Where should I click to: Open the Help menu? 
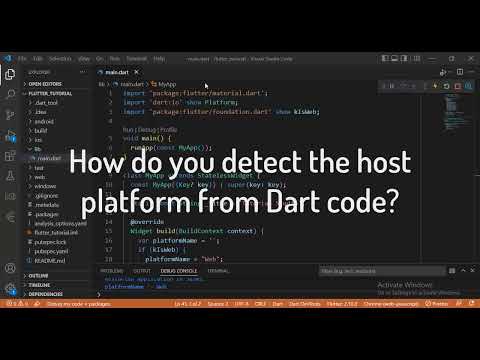(159, 59)
